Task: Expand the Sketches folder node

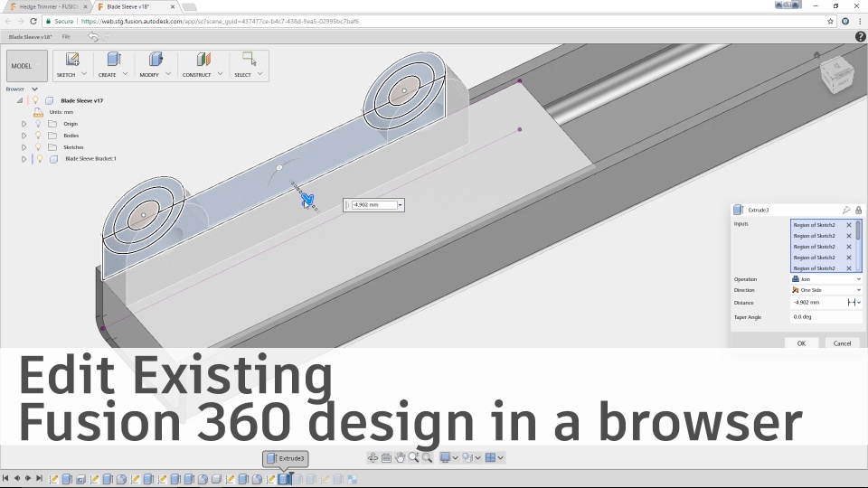Action: tap(24, 147)
